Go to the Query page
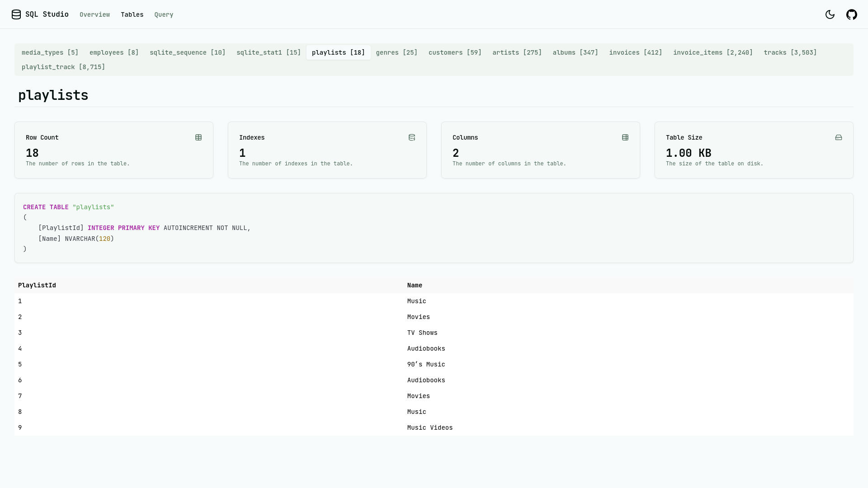 pyautogui.click(x=164, y=14)
